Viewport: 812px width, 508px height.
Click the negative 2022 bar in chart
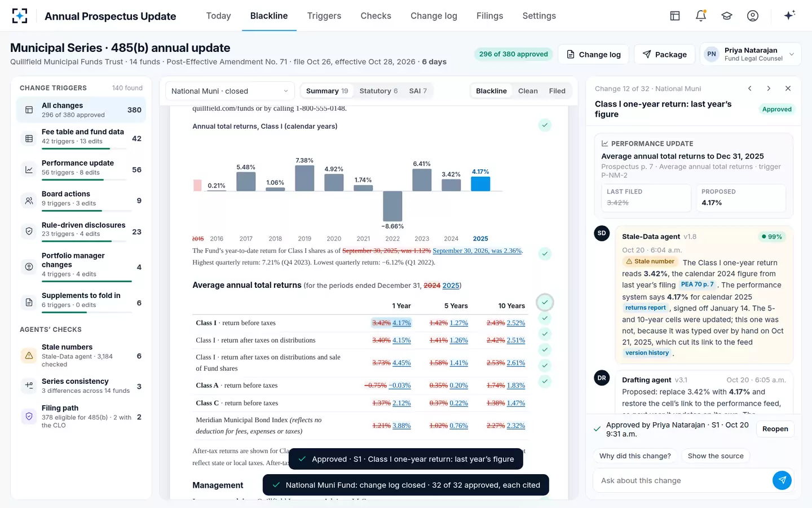click(x=392, y=206)
